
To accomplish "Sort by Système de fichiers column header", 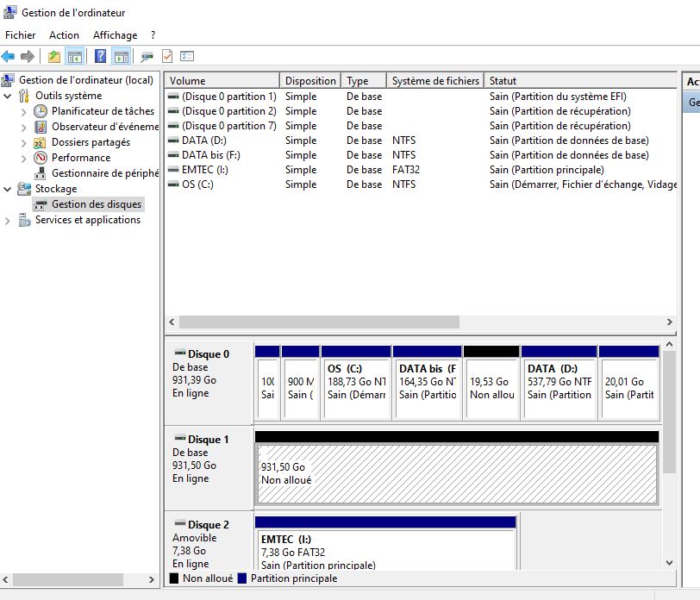I will 434,81.
